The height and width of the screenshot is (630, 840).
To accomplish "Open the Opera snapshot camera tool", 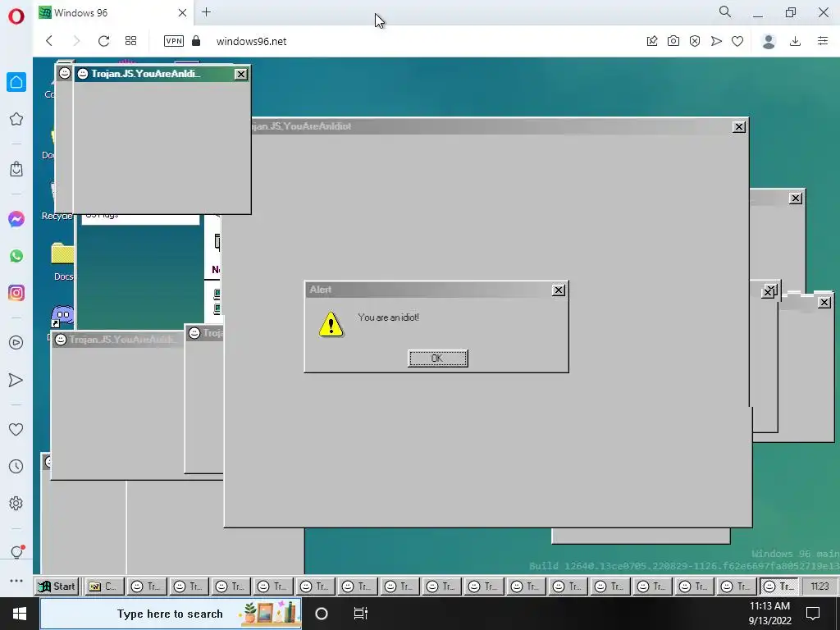I will (x=673, y=41).
